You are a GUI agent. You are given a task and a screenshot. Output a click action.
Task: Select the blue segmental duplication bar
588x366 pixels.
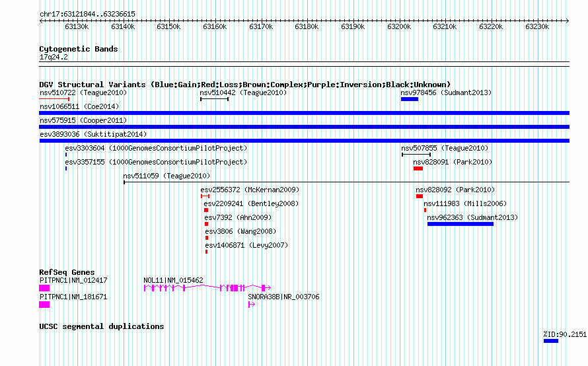(551, 341)
